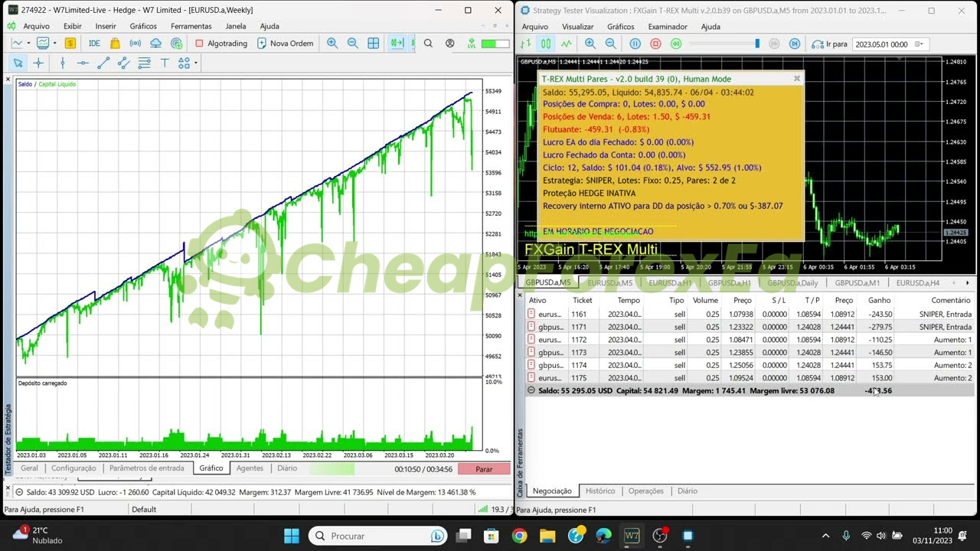Toggle chart auto-shift in the left toolbar
Viewport: 980px width, 551px height.
397,44
